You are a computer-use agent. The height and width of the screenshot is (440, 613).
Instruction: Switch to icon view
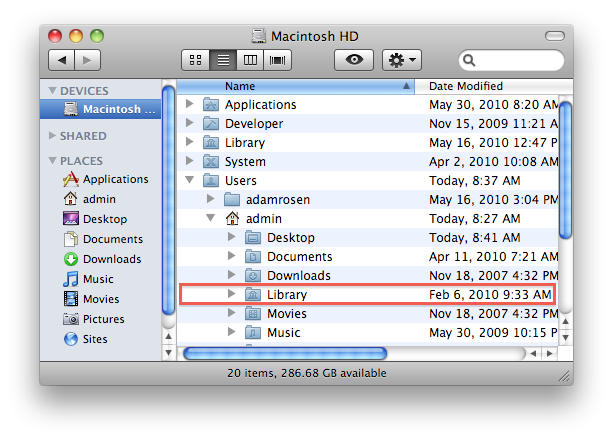tap(195, 60)
